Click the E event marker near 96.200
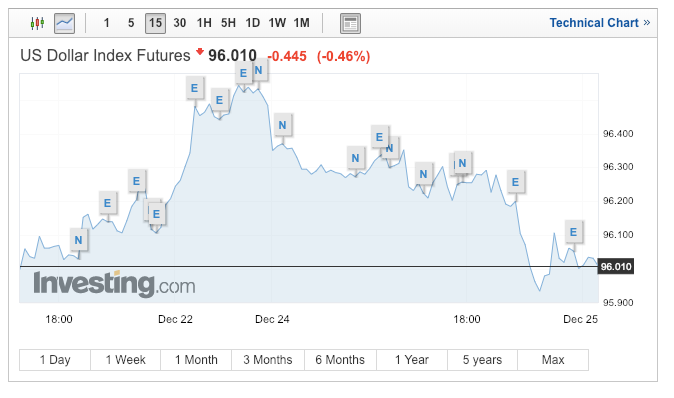The image size is (674, 398). click(515, 182)
